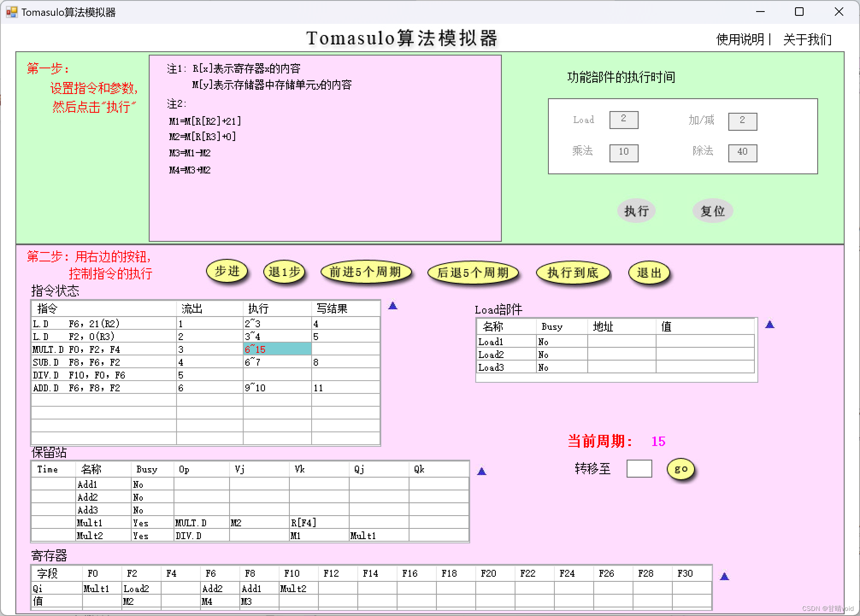Click the Load execution time field
860x616 pixels.
pos(624,120)
